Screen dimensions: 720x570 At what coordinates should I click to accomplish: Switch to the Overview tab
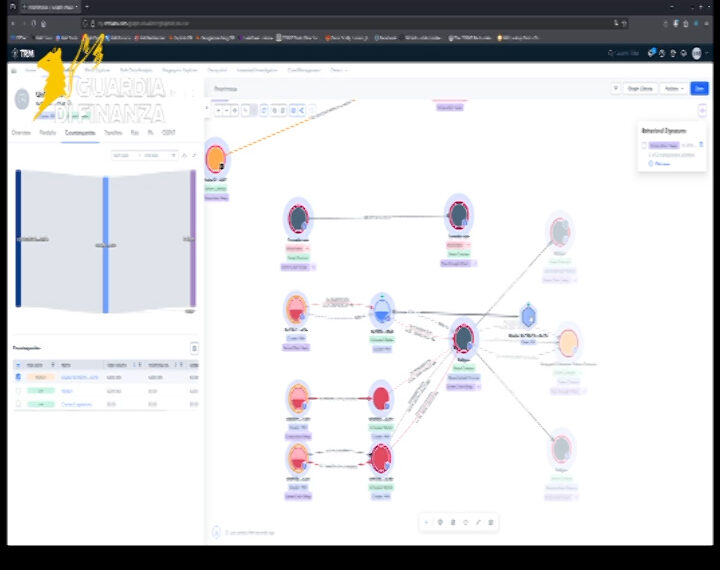[21, 133]
